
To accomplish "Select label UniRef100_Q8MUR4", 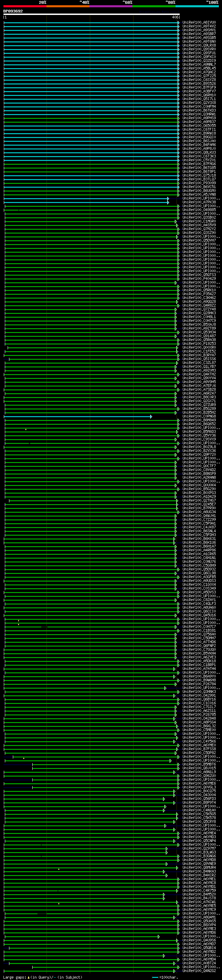I will coord(199,868).
